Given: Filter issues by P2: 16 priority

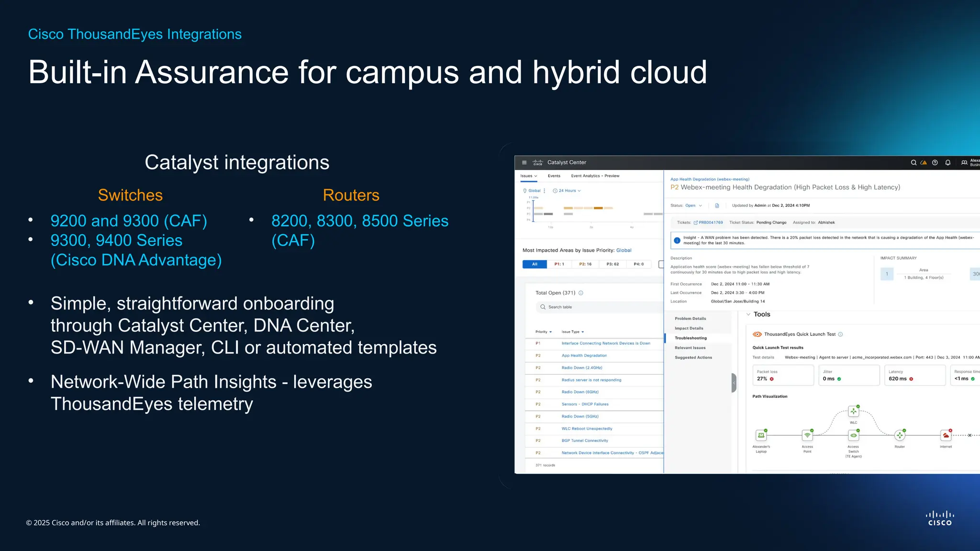Looking at the screenshot, I should point(585,264).
